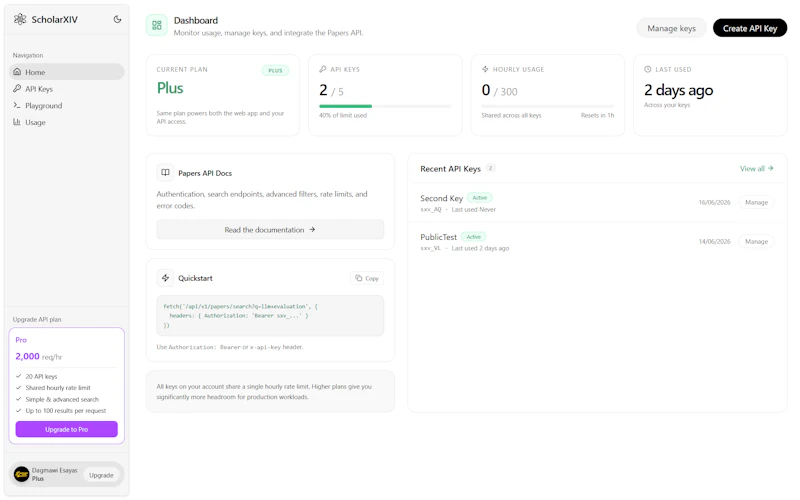Click the Recent API Keys count badge
The width and height of the screenshot is (800, 500).
(x=490, y=168)
